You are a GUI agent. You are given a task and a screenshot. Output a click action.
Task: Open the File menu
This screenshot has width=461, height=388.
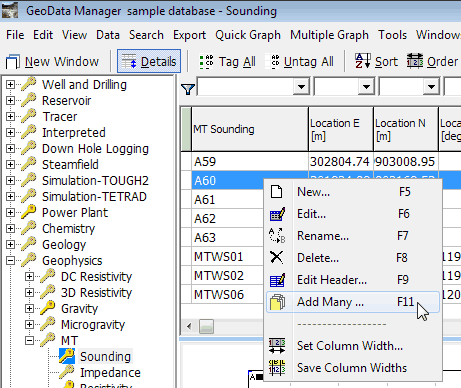click(15, 35)
